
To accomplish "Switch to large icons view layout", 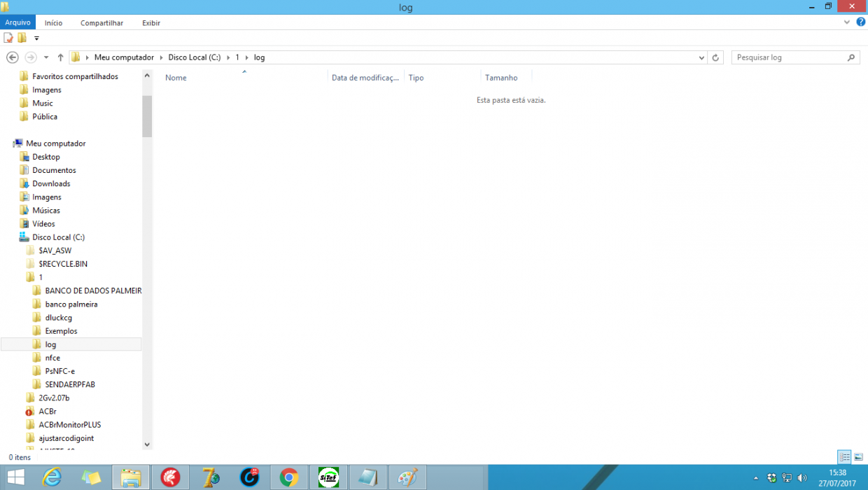I will tap(858, 457).
